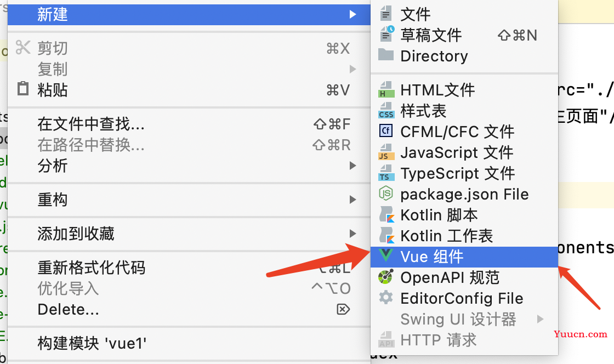
Task: Click the file icon next to 文件
Action: [x=386, y=14]
